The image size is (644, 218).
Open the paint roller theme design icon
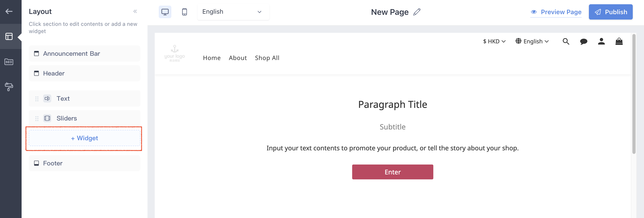tap(9, 87)
